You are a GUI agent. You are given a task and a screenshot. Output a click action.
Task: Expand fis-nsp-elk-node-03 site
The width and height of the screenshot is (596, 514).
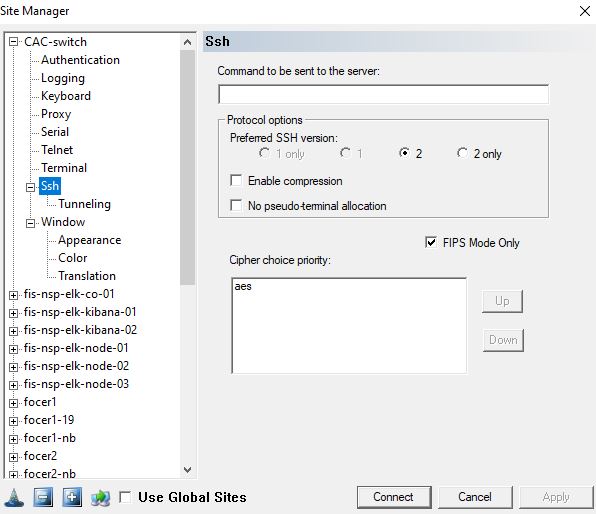click(x=13, y=386)
